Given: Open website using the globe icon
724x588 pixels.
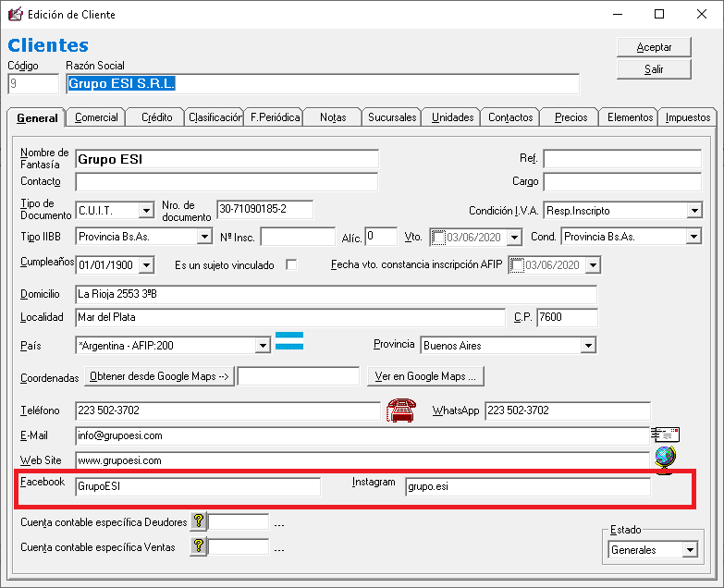Looking at the screenshot, I should pyautogui.click(x=664, y=458).
